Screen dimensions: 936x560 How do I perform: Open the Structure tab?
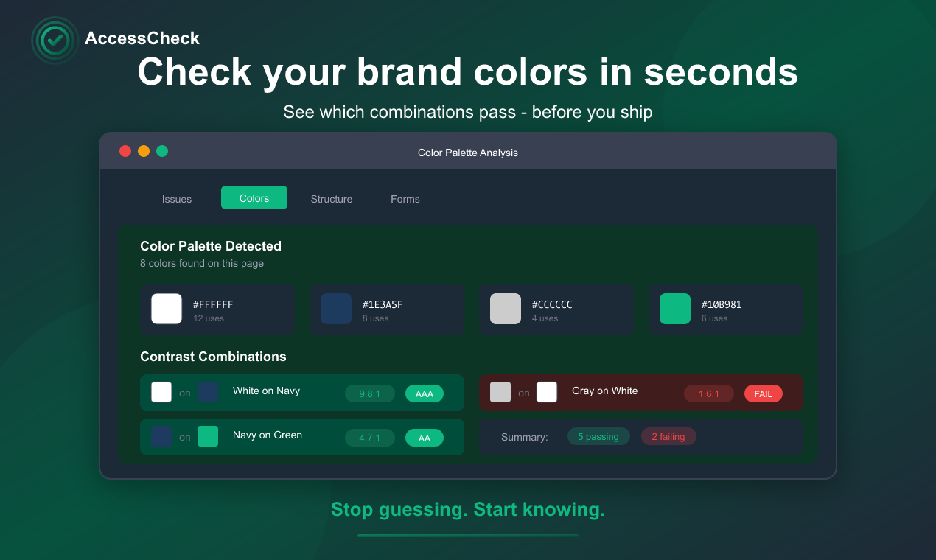click(x=332, y=198)
